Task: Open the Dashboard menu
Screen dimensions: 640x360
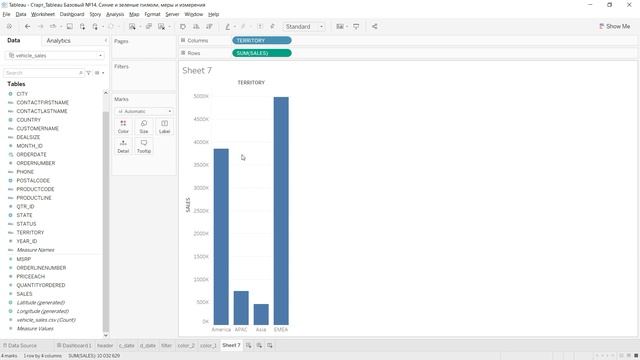Action: [72, 14]
